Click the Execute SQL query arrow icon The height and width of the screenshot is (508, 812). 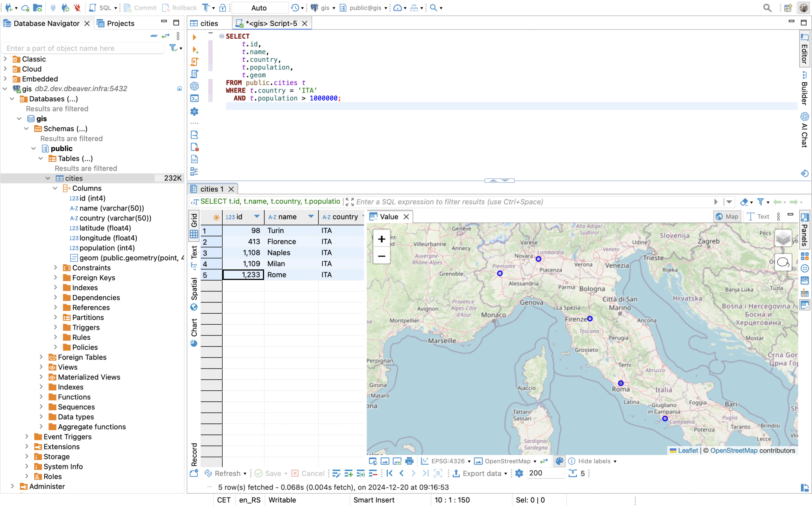[194, 37]
